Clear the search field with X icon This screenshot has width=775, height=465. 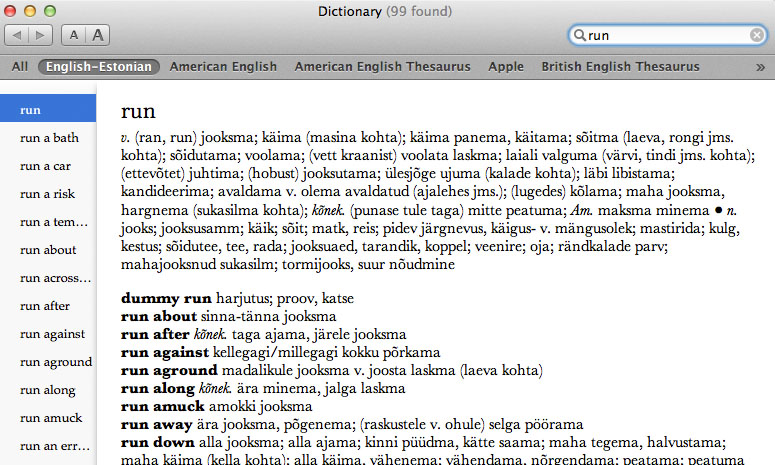[x=756, y=35]
